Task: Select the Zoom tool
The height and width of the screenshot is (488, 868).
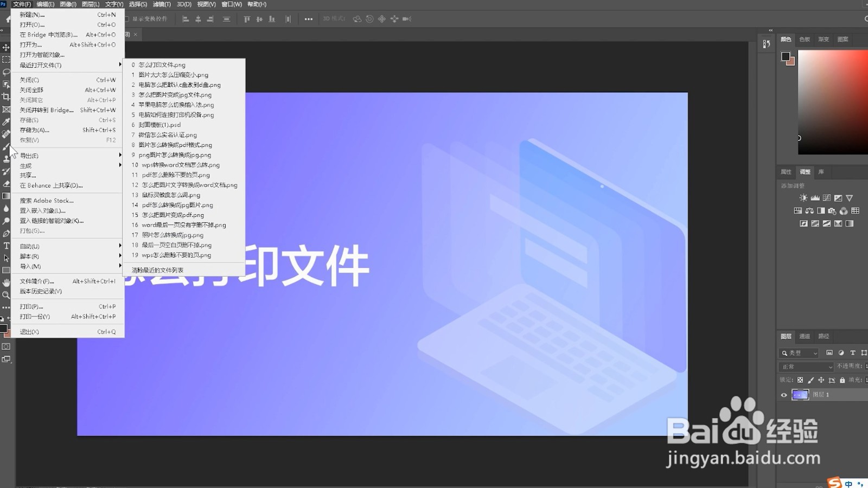Action: [x=6, y=295]
